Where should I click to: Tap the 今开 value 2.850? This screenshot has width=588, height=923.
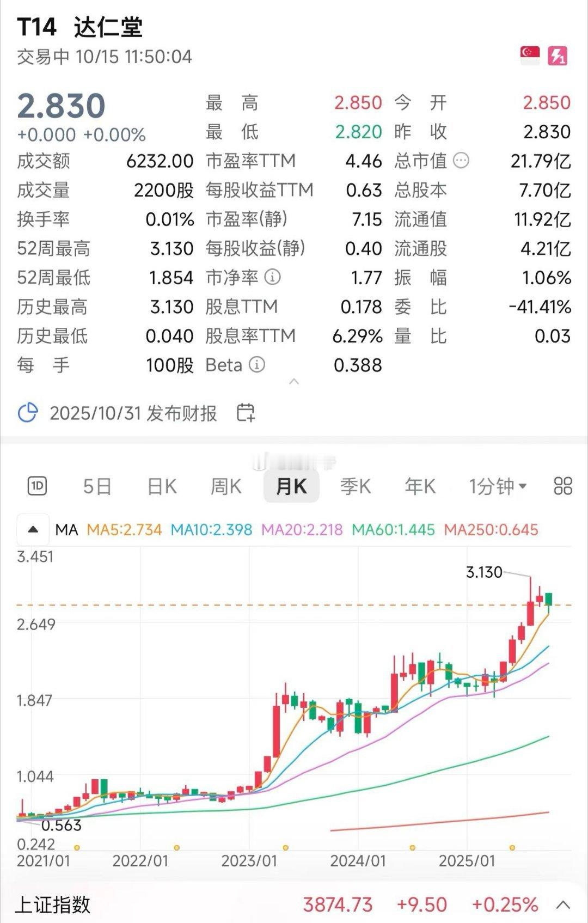click(547, 102)
